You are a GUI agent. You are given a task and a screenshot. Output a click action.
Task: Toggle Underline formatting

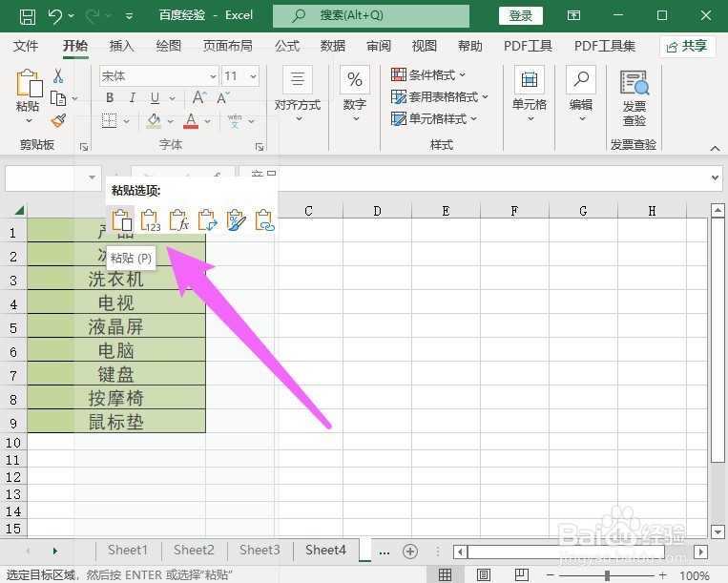(155, 97)
